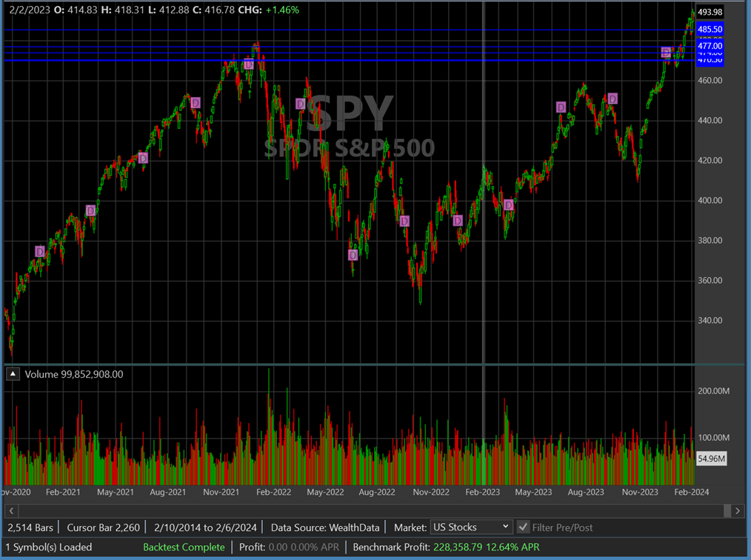Click the March 2023 dividend D marker

(509, 205)
